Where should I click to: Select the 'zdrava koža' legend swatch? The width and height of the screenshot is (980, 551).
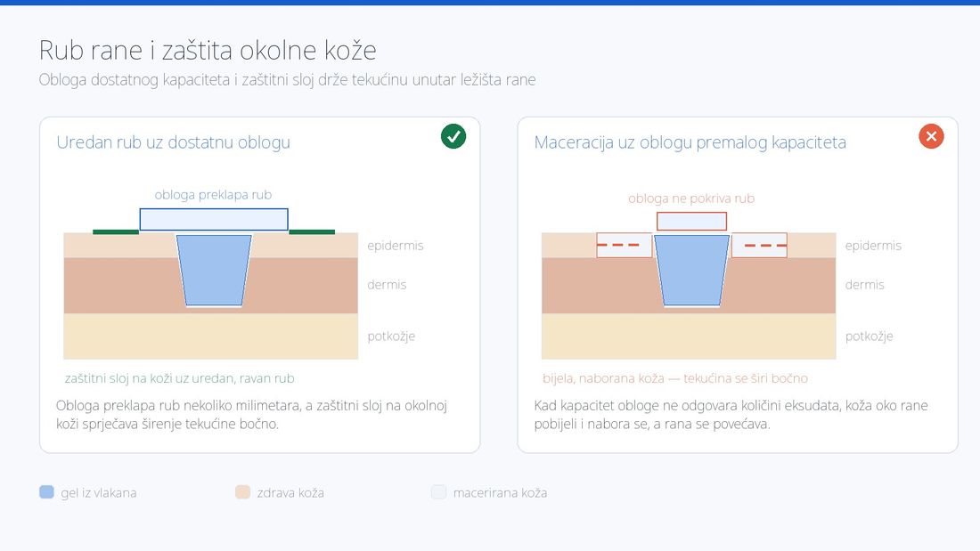(x=242, y=492)
